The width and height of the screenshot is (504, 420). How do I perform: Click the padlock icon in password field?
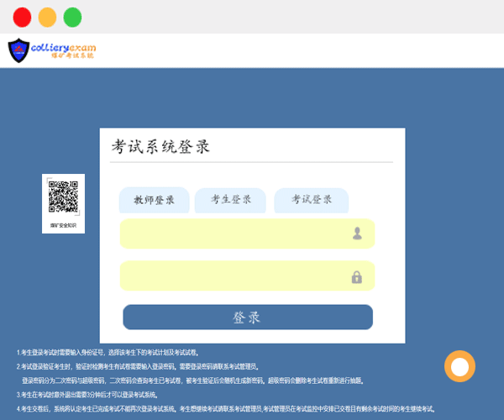tap(357, 276)
